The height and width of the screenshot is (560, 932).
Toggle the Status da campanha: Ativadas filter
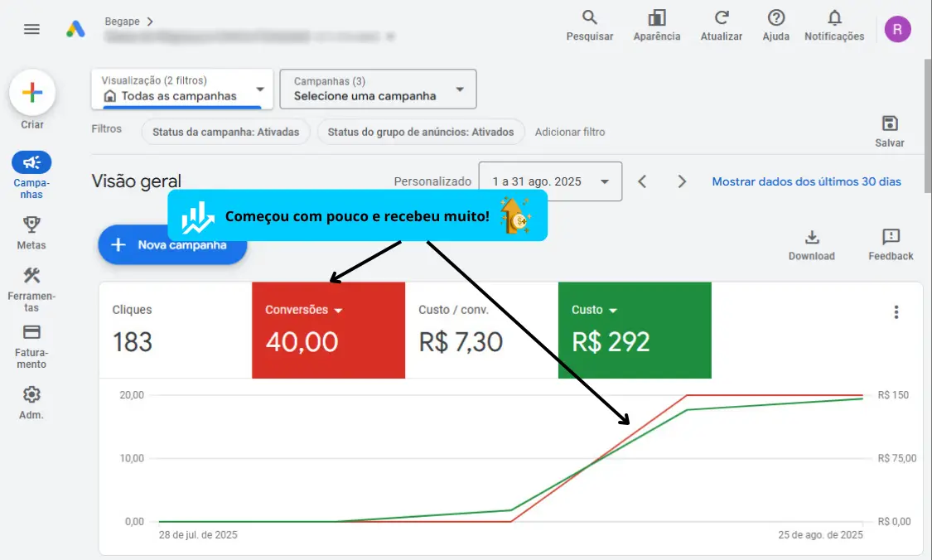225,132
